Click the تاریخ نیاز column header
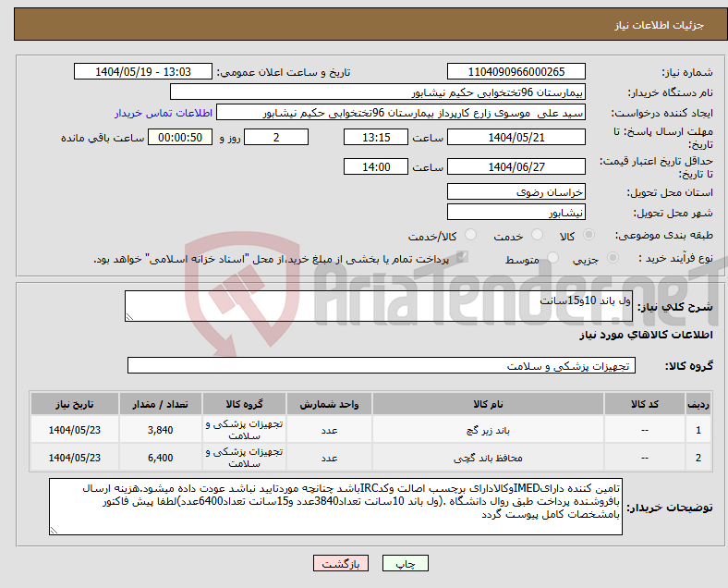Viewport: 728px width, 588px height. click(74, 404)
